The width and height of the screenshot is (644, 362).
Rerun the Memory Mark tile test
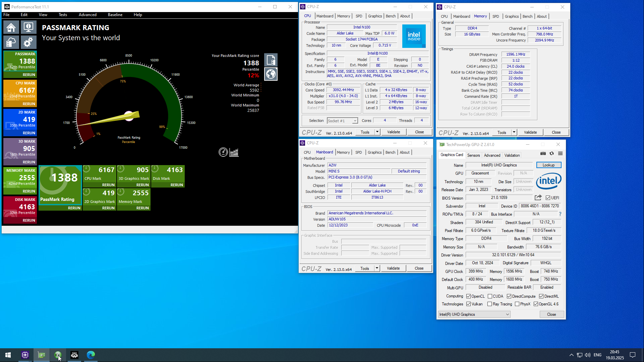(142, 208)
